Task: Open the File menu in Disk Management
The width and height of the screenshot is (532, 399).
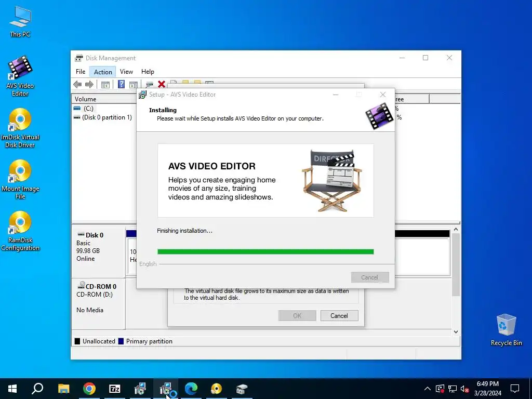Action: [81, 72]
